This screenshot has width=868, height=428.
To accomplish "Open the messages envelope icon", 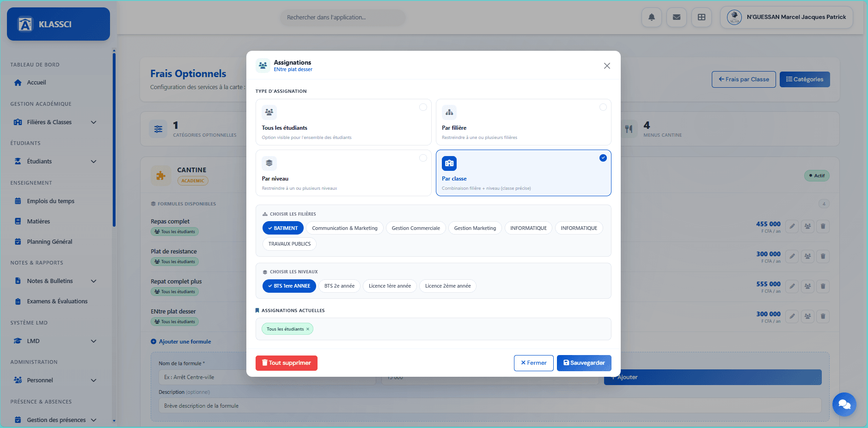I will point(676,18).
